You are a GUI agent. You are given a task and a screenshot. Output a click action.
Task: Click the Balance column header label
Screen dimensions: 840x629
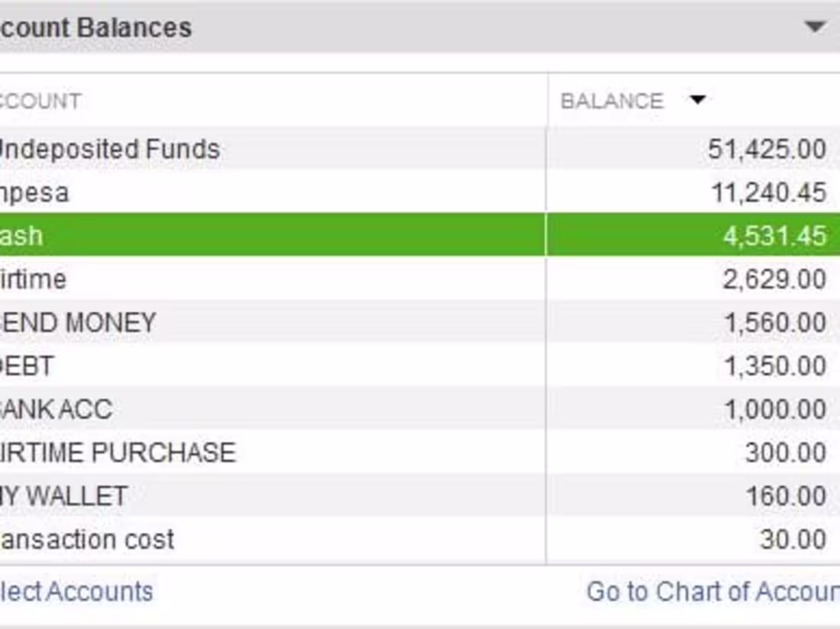point(612,102)
